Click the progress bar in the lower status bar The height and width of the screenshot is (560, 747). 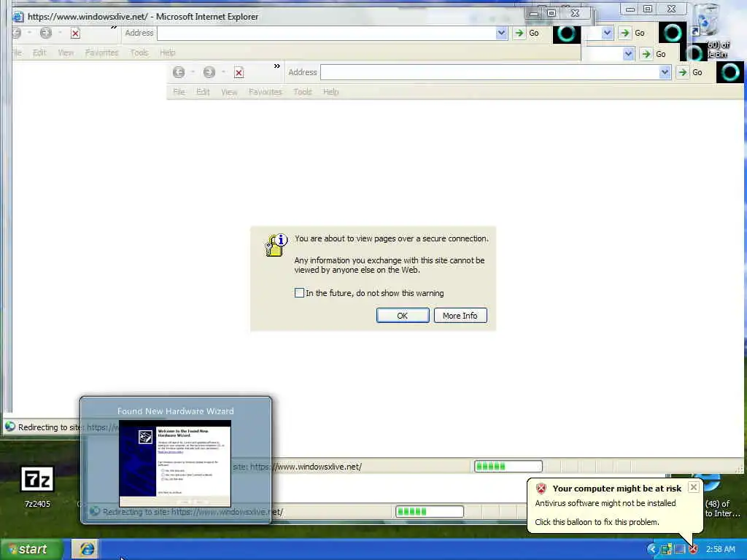coord(430,511)
